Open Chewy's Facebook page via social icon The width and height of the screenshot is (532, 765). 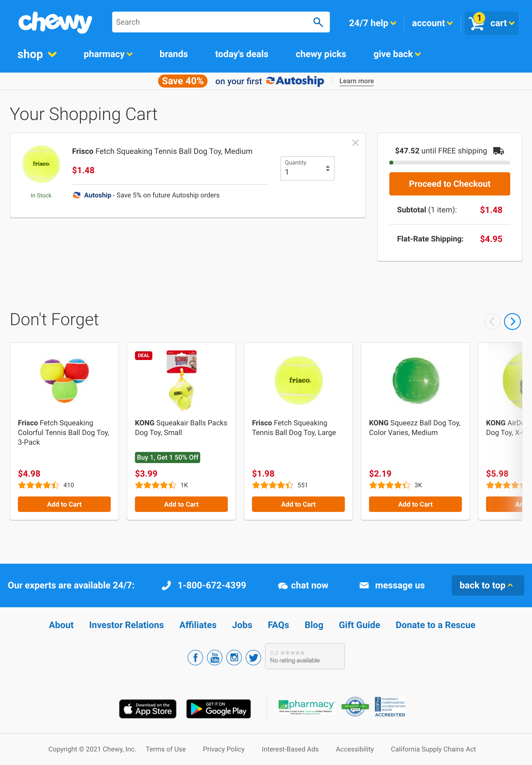coord(195,657)
